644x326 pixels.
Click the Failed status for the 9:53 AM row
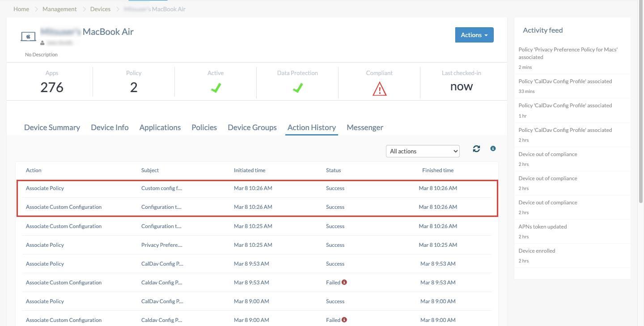333,283
